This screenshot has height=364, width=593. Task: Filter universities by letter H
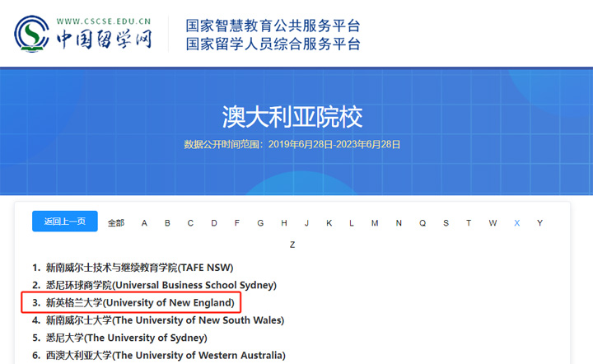tap(284, 223)
